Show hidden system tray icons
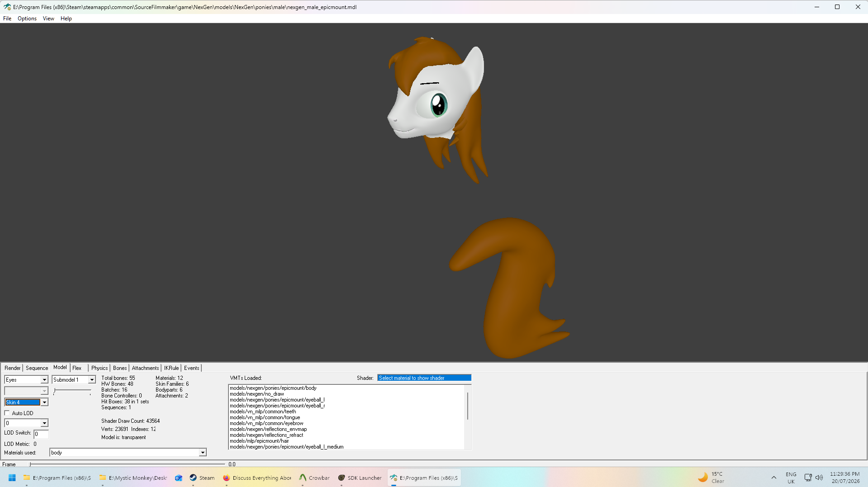Image resolution: width=868 pixels, height=487 pixels. [x=773, y=478]
